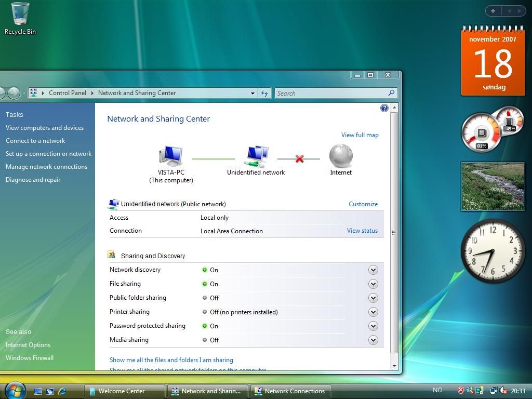Open the View full map link
The height and width of the screenshot is (399, 532).
click(x=360, y=135)
